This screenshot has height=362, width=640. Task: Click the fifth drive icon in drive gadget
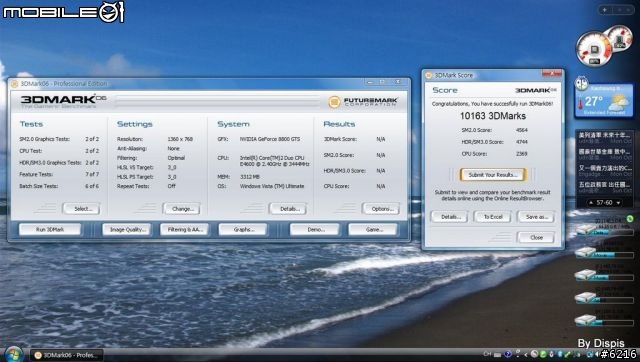pyautogui.click(x=586, y=320)
